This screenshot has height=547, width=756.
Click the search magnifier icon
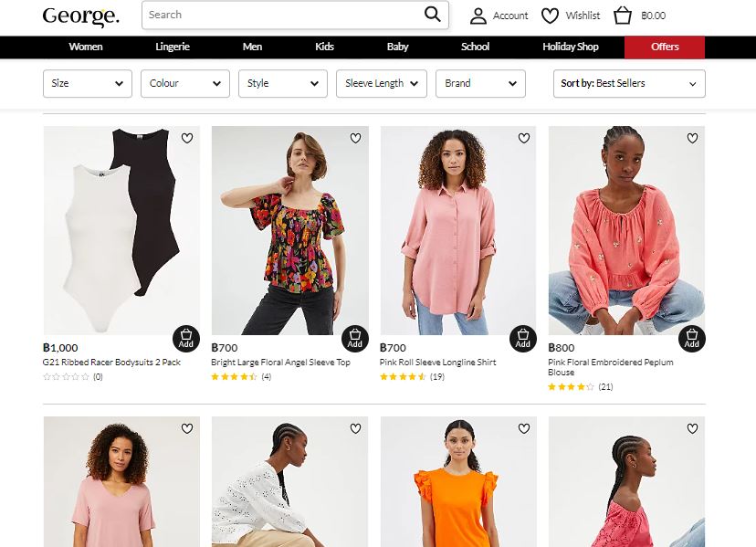pyautogui.click(x=432, y=15)
